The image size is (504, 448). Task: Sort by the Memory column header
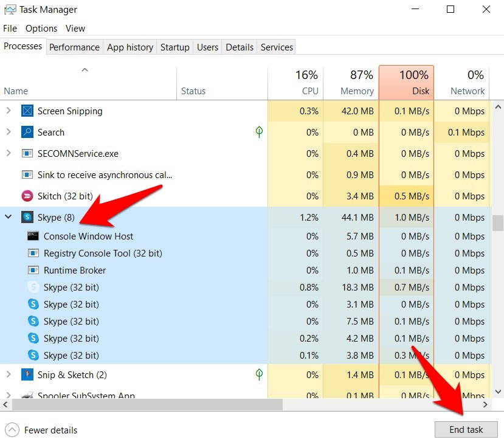[x=351, y=83]
